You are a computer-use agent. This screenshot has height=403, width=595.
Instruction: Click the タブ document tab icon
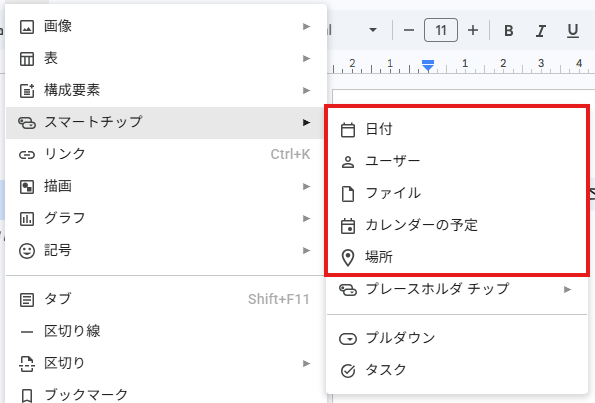(27, 300)
